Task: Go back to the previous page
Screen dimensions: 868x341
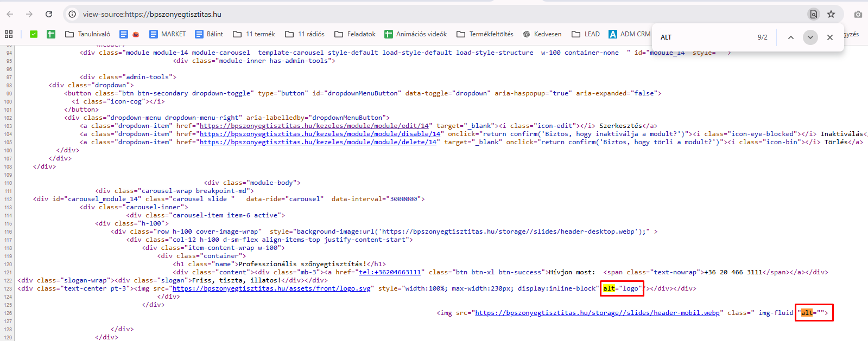Action: [x=10, y=14]
